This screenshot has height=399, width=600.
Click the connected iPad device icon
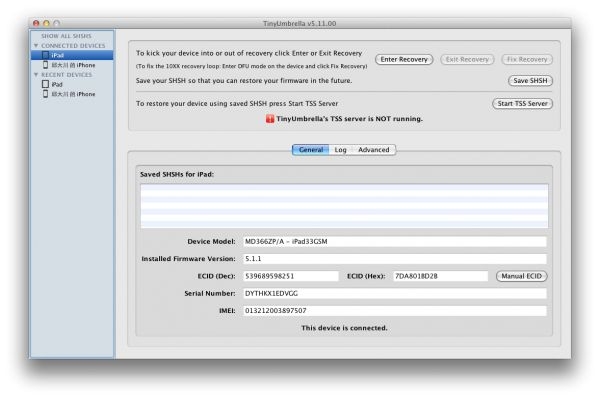(46, 55)
